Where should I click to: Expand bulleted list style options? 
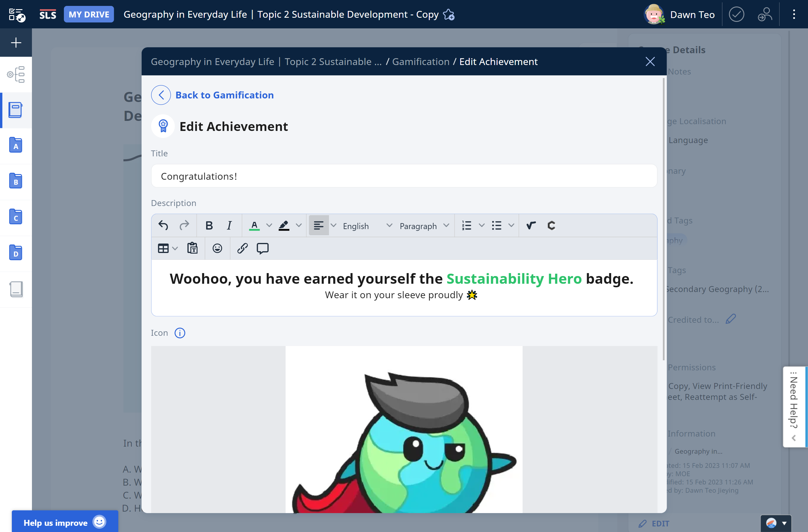511,225
